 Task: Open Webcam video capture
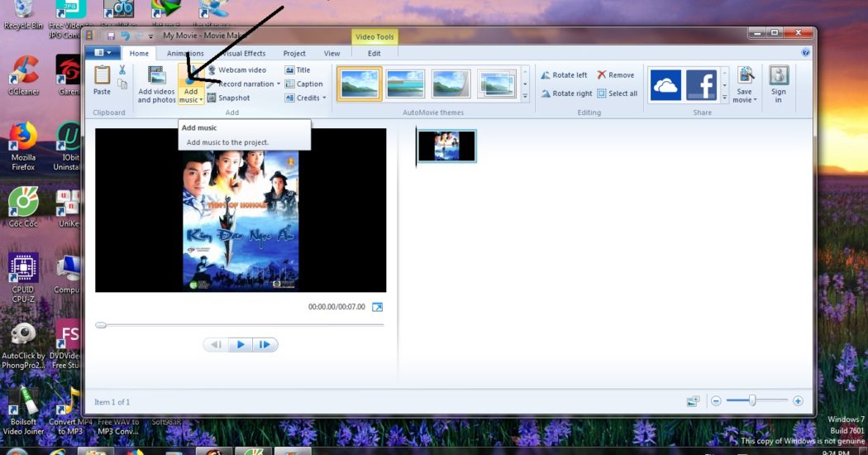click(237, 69)
